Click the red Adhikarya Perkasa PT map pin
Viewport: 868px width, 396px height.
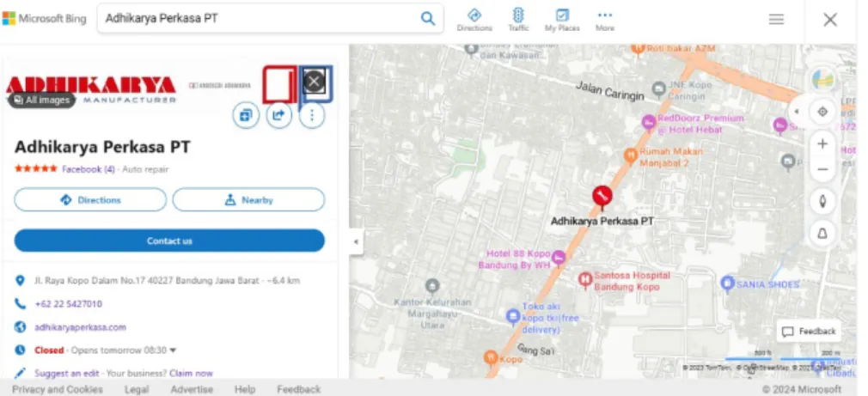pos(602,197)
